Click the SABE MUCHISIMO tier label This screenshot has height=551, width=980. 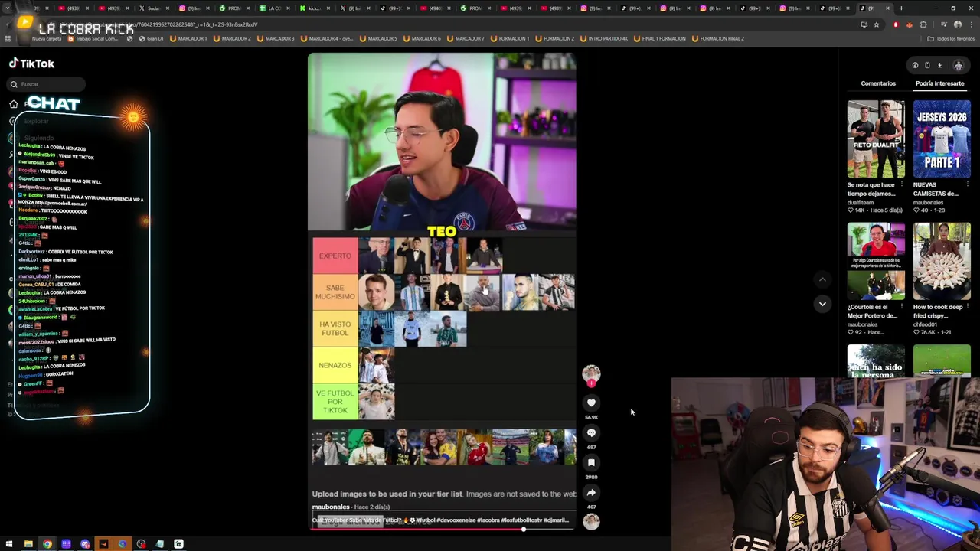click(335, 292)
